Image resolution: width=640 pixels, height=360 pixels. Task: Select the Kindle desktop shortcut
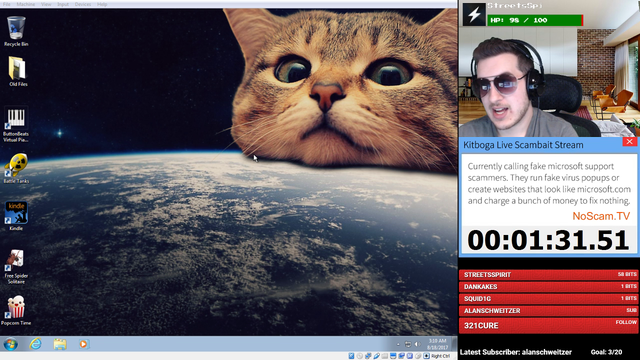(16, 216)
